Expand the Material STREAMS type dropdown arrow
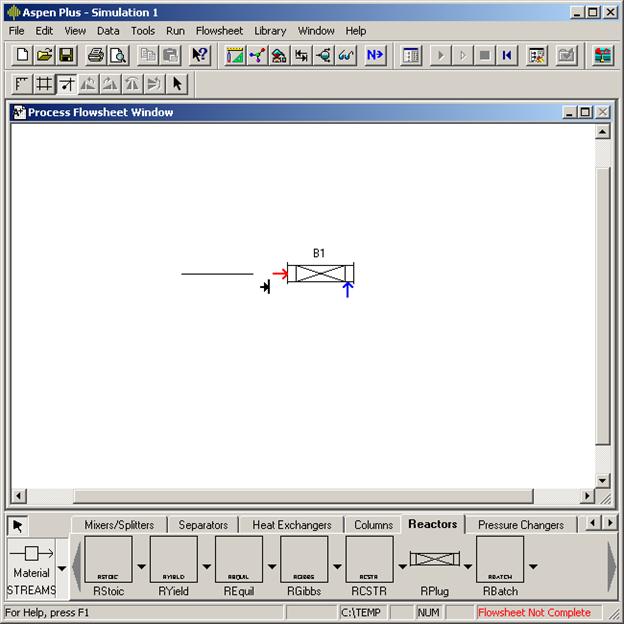624x624 pixels. [62, 567]
